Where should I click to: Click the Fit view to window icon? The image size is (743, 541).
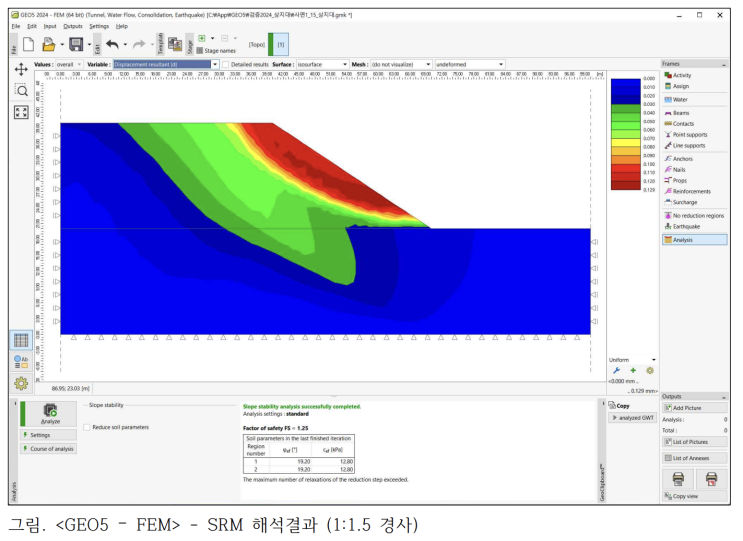[x=21, y=112]
